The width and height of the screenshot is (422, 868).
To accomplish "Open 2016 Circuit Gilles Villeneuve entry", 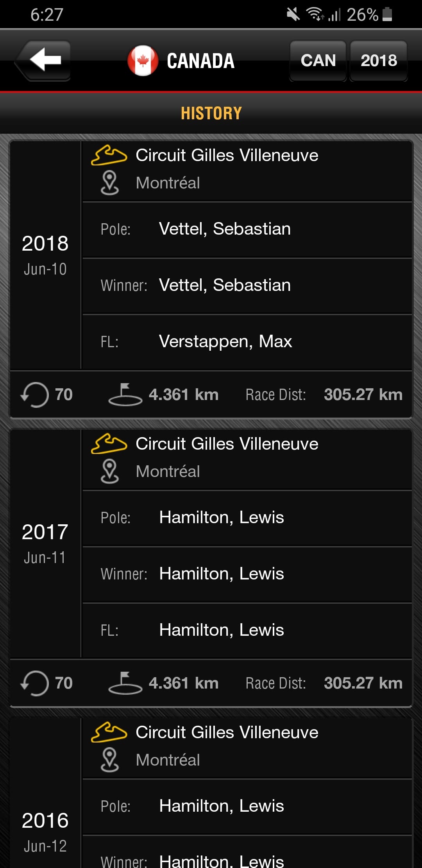I will (227, 732).
